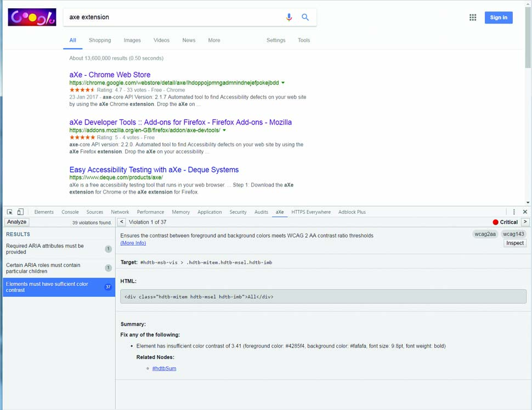Toggle the device toolbar icon
Screen dimensions: 532x410
[20, 212]
